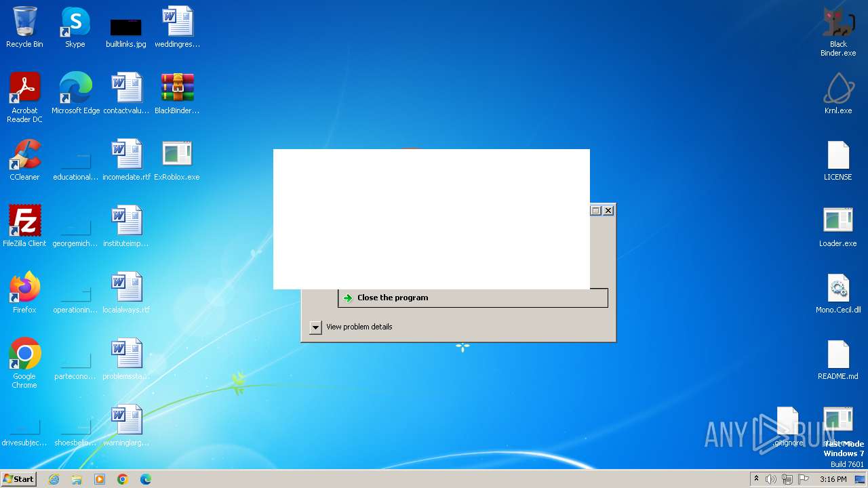This screenshot has width=868, height=488.
Task: Open the Recycle Bin desktop icon
Action: point(24,27)
